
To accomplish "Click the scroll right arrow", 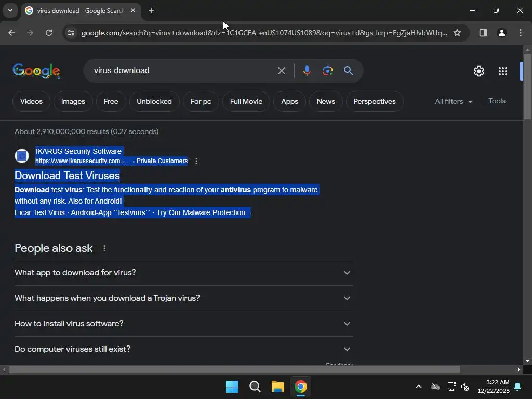I will click(x=519, y=370).
